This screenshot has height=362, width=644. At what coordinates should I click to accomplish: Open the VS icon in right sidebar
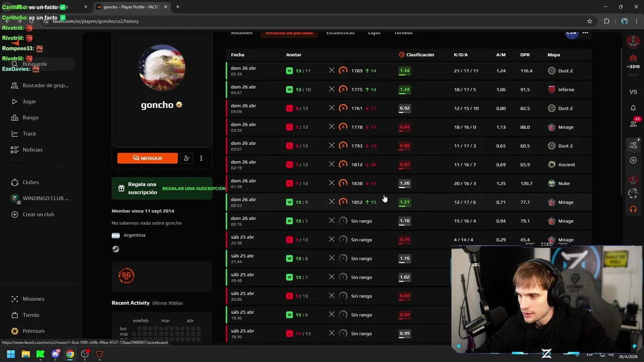(633, 92)
